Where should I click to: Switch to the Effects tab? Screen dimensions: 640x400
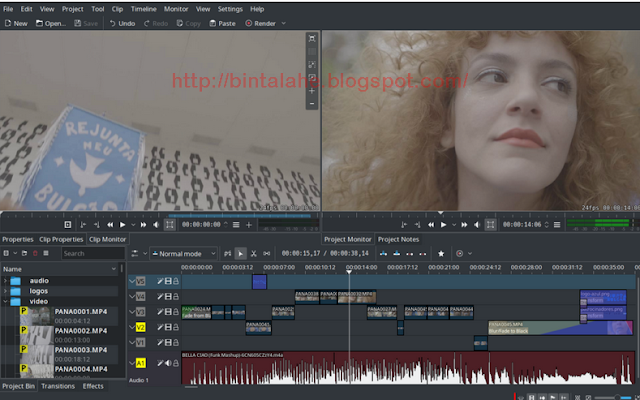coord(93,386)
